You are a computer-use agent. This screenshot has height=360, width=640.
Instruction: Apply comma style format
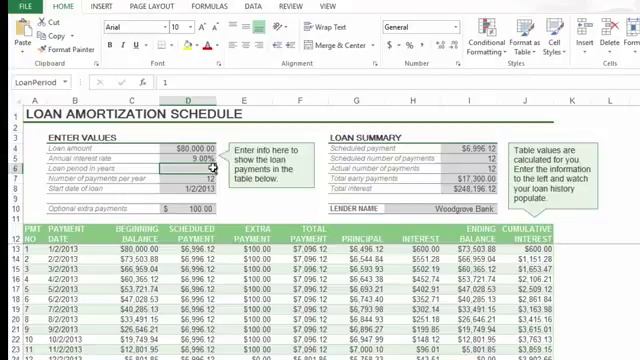click(x=422, y=45)
